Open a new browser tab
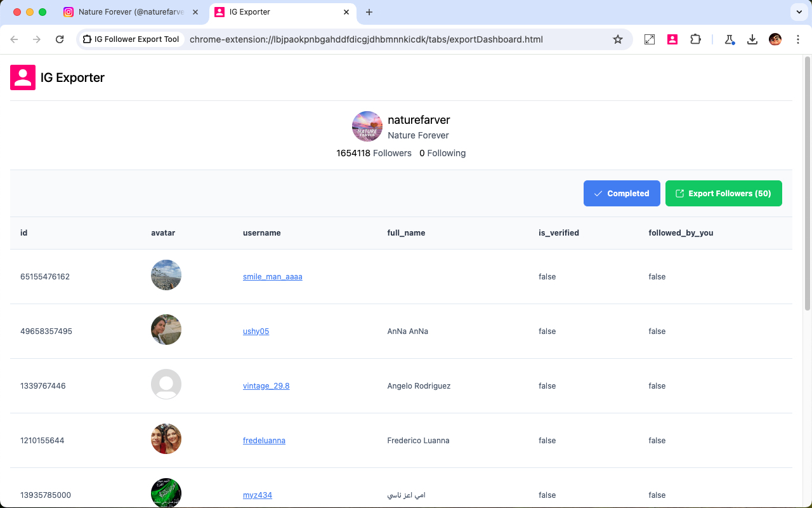 click(369, 12)
